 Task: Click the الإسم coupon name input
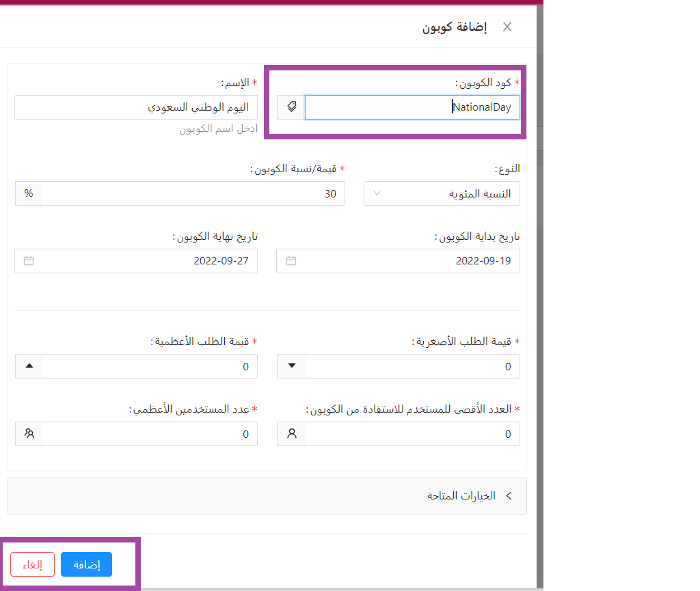tap(135, 107)
